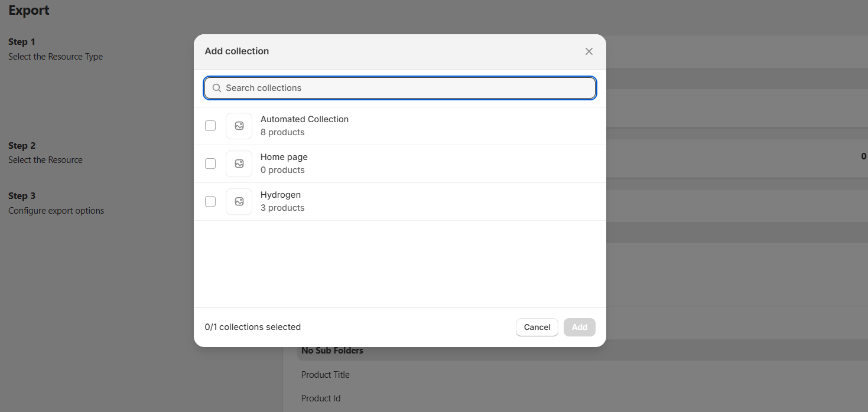
Task: Open Step 3 Configure export options
Action: click(56, 202)
